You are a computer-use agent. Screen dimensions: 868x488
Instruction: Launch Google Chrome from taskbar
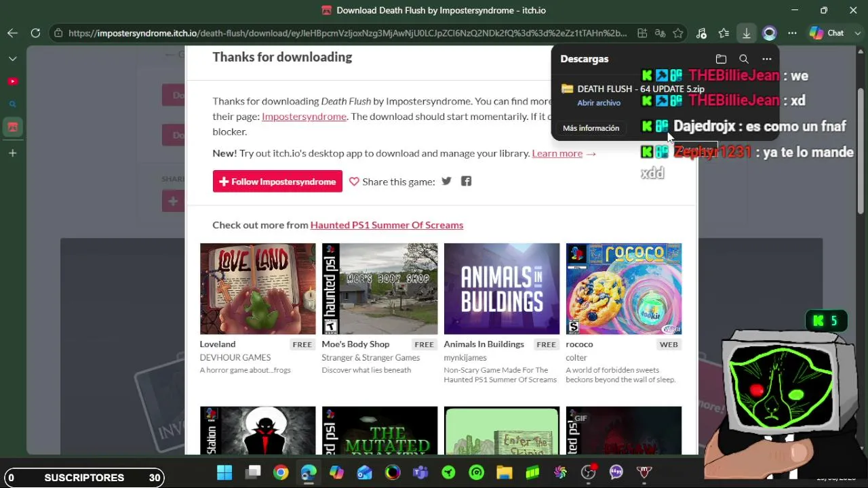[281, 472]
